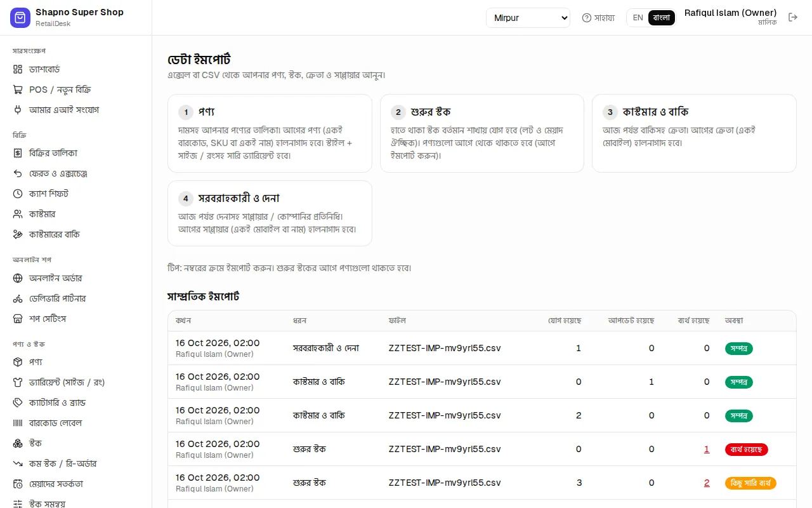Click the orange কিছু সারি ব্যর্থ status badge
812x508 pixels.
coord(750,483)
